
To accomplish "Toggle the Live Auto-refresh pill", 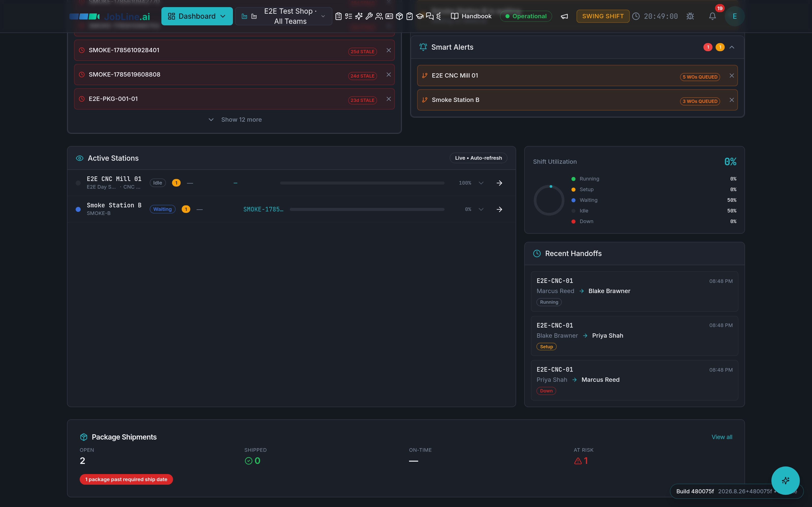I will [x=478, y=158].
